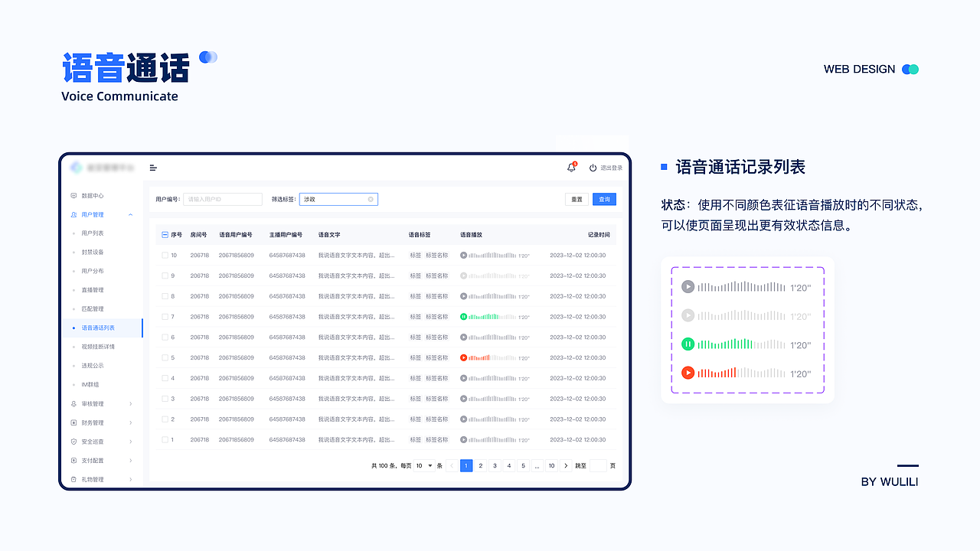
Task: Toggle the sidebar collapse hamburger icon
Action: click(x=153, y=168)
